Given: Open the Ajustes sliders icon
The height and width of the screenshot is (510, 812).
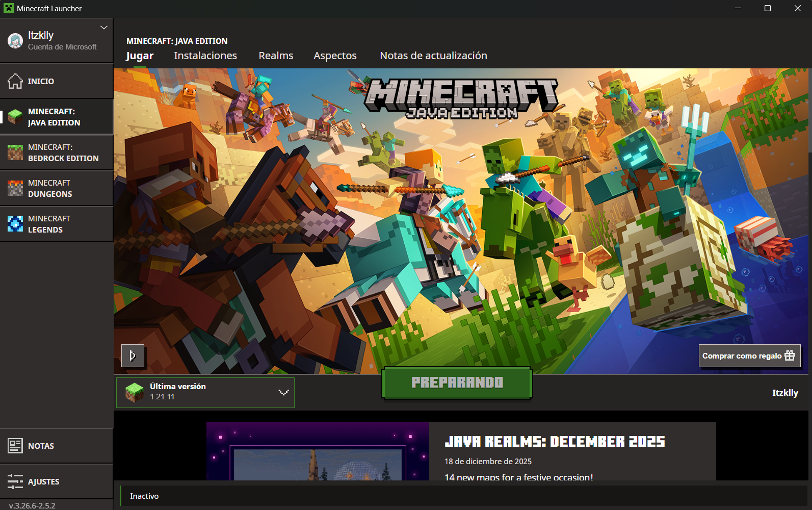Looking at the screenshot, I should pos(15,481).
